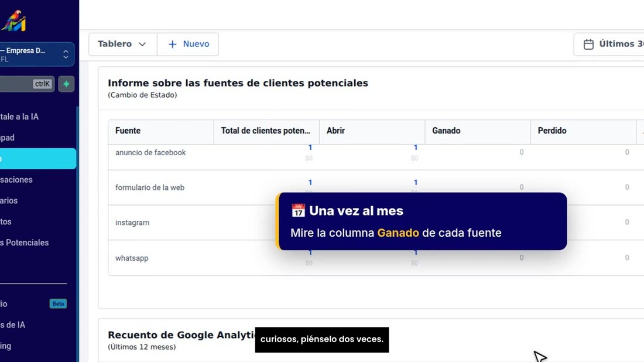
Task: Click Ganado value for whatsapp row
Action: click(522, 258)
